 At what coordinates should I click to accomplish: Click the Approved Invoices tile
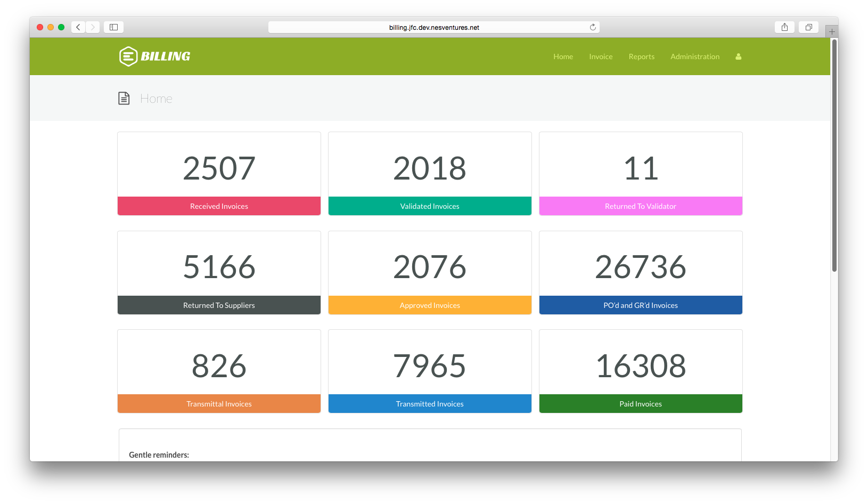(430, 273)
